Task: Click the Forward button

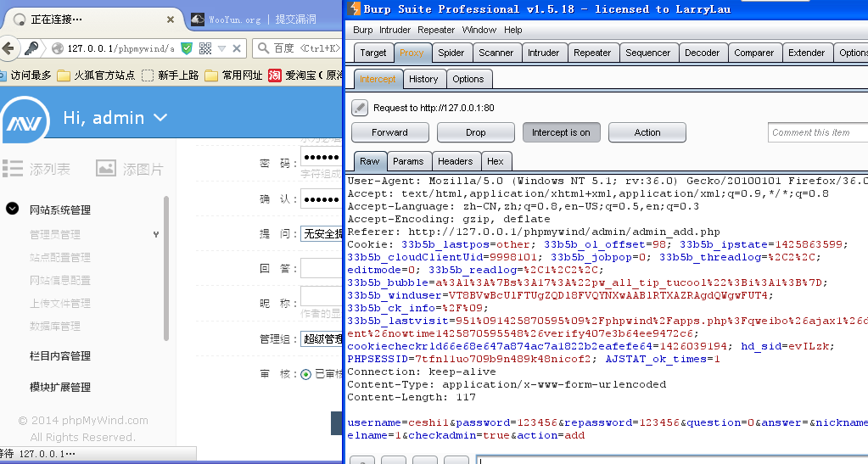Action: pyautogui.click(x=389, y=132)
